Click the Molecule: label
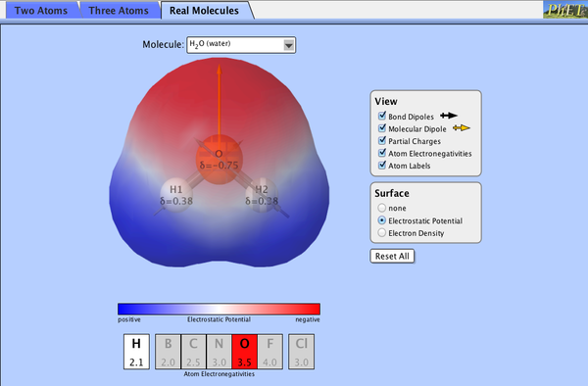The height and width of the screenshot is (386, 588). 163,45
